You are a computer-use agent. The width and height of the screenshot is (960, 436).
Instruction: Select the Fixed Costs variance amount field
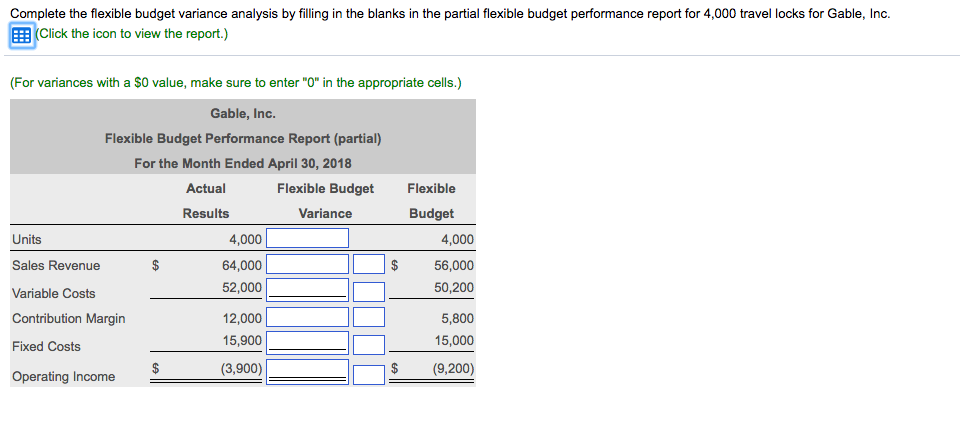[x=307, y=343]
